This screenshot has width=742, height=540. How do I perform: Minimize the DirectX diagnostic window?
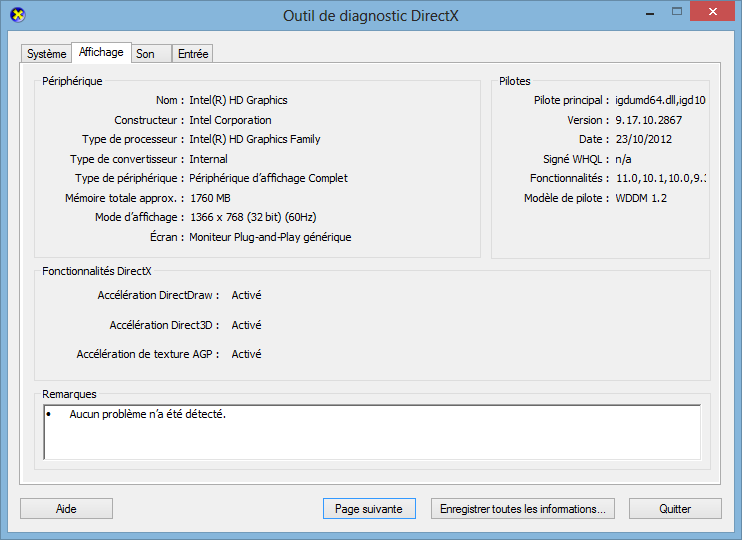point(650,13)
